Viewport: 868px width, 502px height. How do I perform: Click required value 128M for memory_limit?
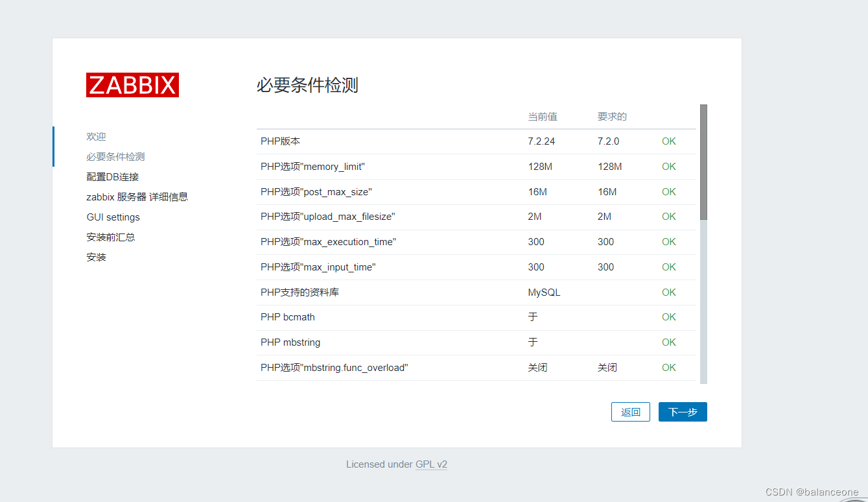(x=610, y=167)
